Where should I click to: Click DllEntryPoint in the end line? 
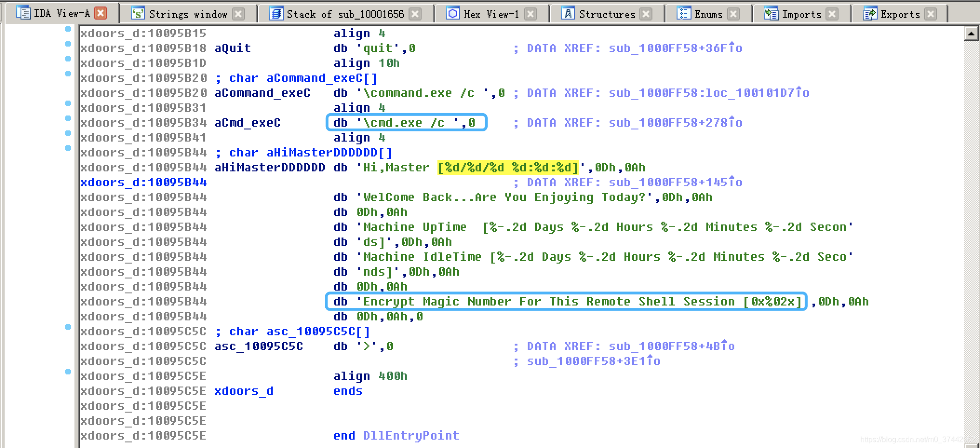point(411,435)
